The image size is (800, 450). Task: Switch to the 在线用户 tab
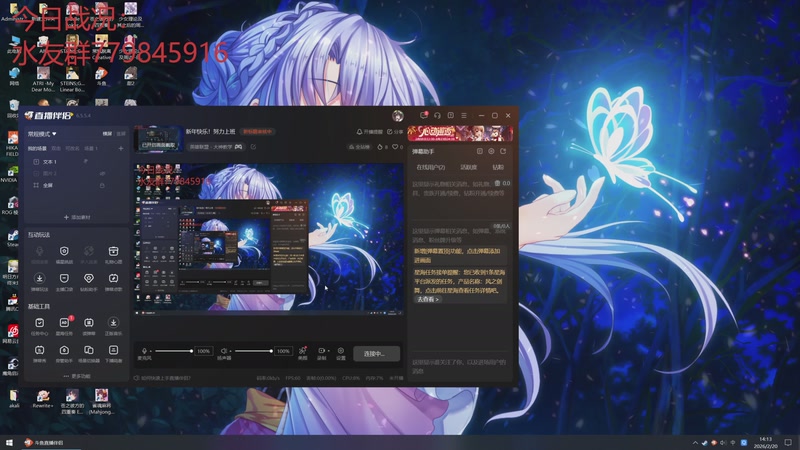point(431,167)
